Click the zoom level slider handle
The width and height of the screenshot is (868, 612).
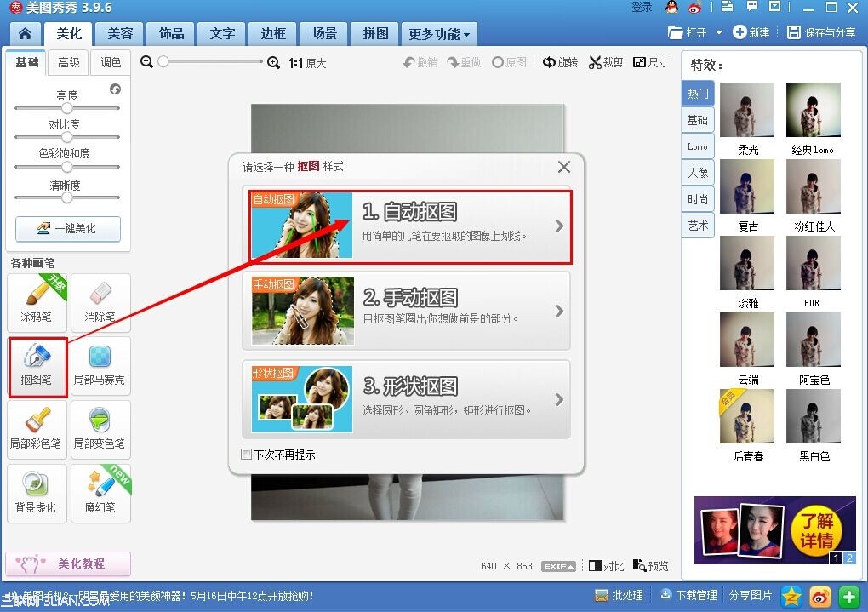(x=163, y=61)
